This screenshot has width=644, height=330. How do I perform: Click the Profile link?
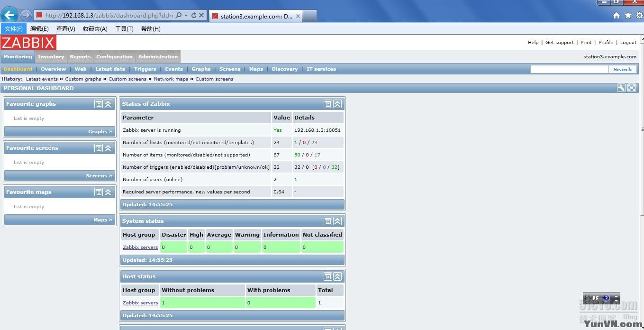point(606,42)
